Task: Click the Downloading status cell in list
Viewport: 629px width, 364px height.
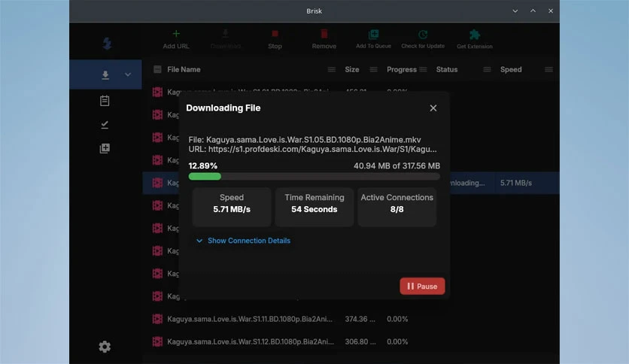Action: point(467,183)
